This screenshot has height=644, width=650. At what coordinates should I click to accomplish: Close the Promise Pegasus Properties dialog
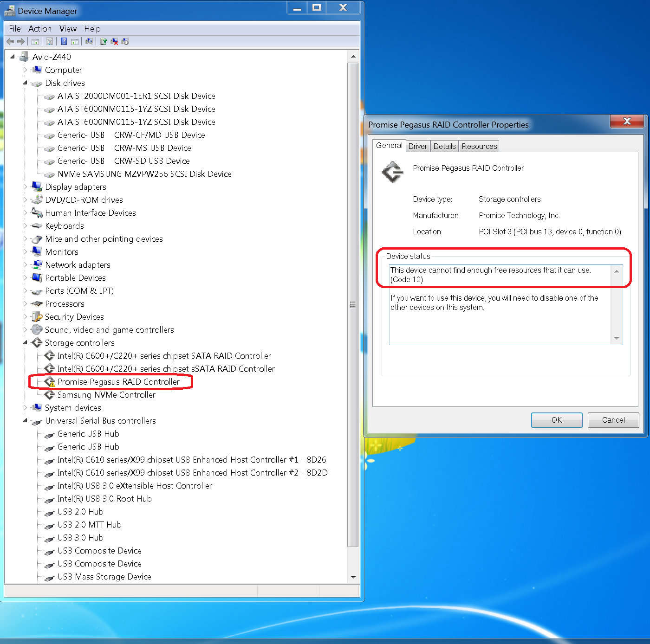click(x=627, y=121)
